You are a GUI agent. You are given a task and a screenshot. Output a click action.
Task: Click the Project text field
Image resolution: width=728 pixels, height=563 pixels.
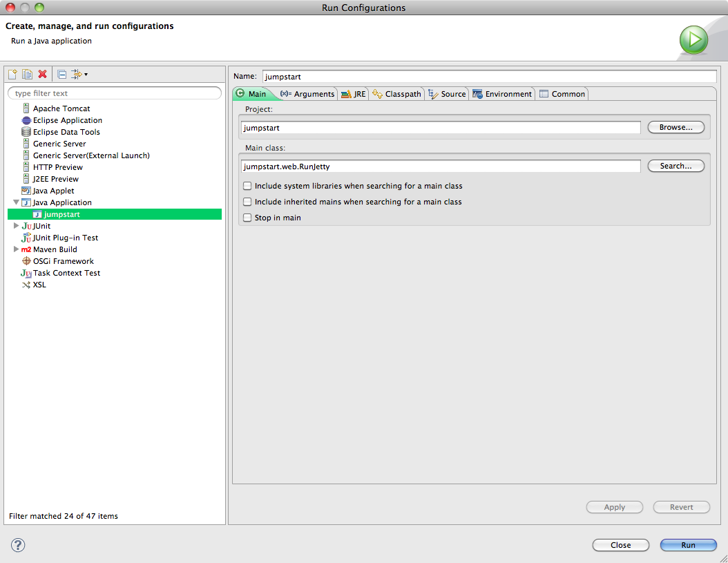click(441, 128)
